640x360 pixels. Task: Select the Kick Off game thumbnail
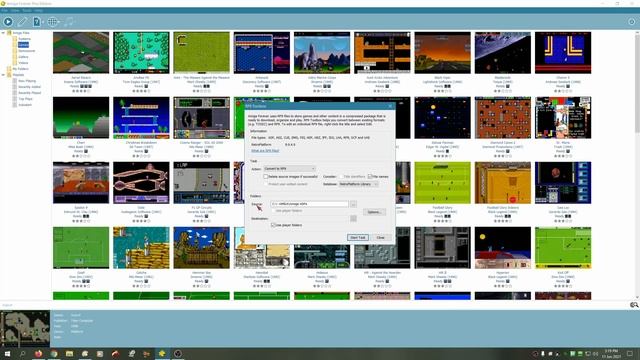click(563, 248)
